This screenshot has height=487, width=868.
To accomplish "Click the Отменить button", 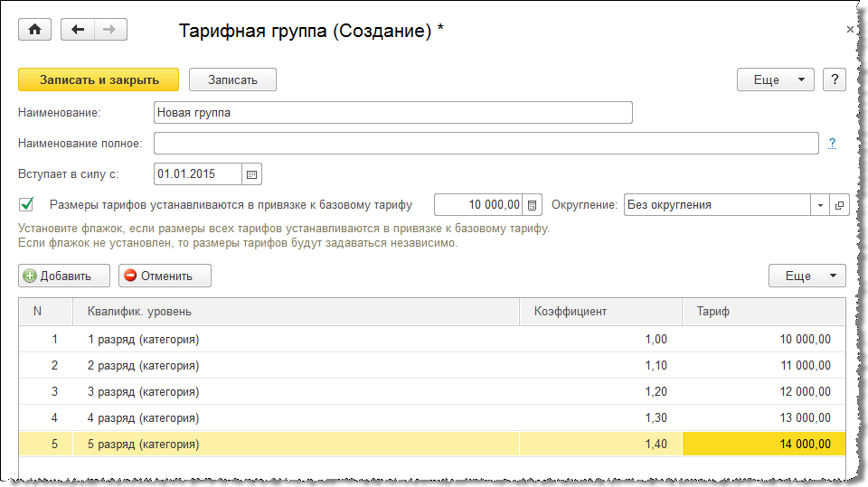I will coord(165,276).
